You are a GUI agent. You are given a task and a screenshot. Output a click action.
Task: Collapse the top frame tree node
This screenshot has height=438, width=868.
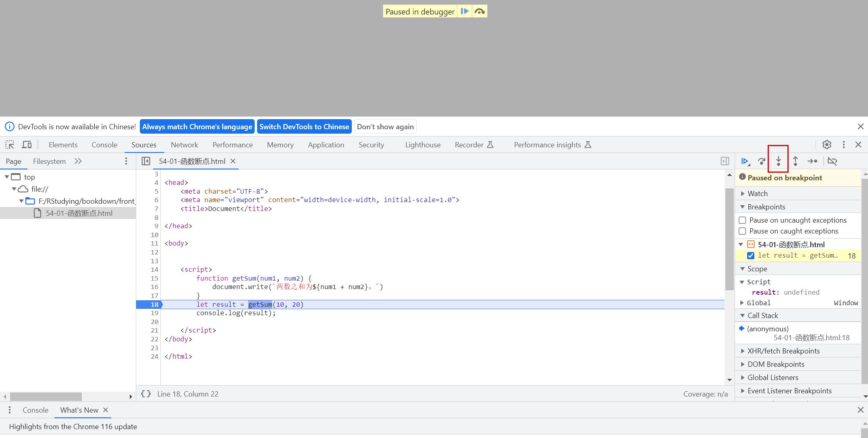pyautogui.click(x=7, y=177)
